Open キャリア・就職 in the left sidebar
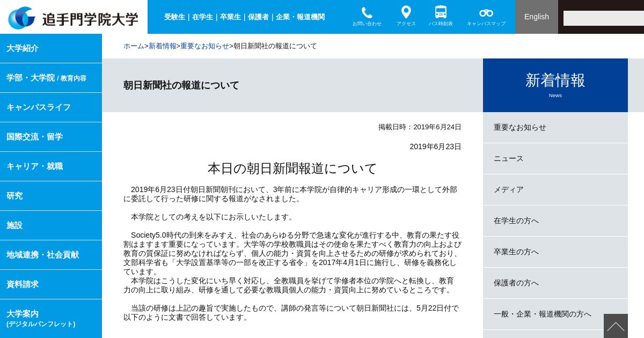This screenshot has height=338, width=644. [x=51, y=166]
